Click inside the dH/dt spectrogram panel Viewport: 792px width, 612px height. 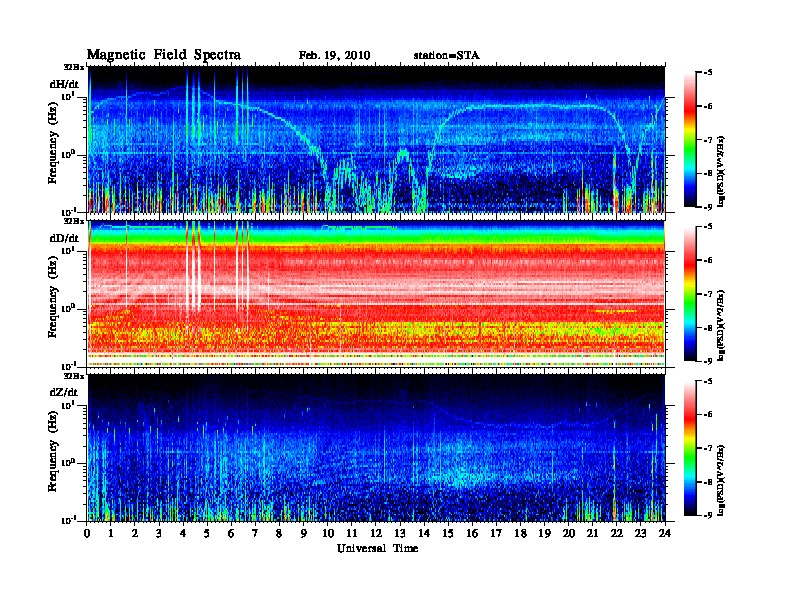[x=376, y=139]
